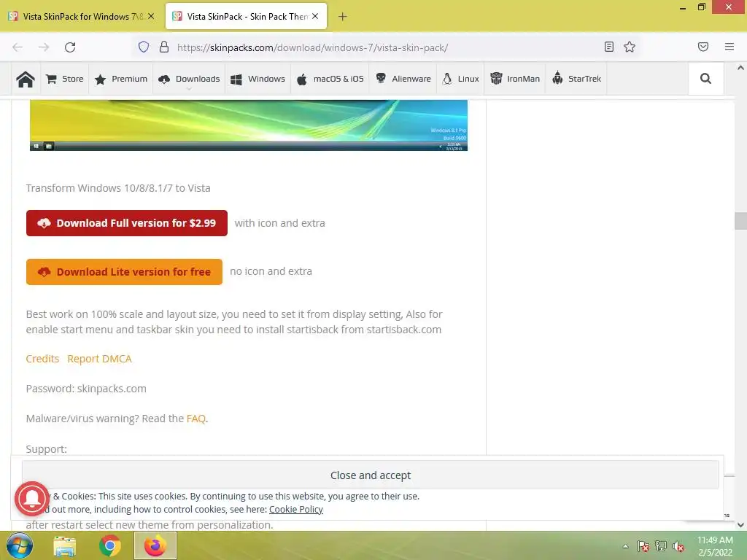This screenshot has height=560, width=747.
Task: Open the Credits link
Action: pos(42,359)
